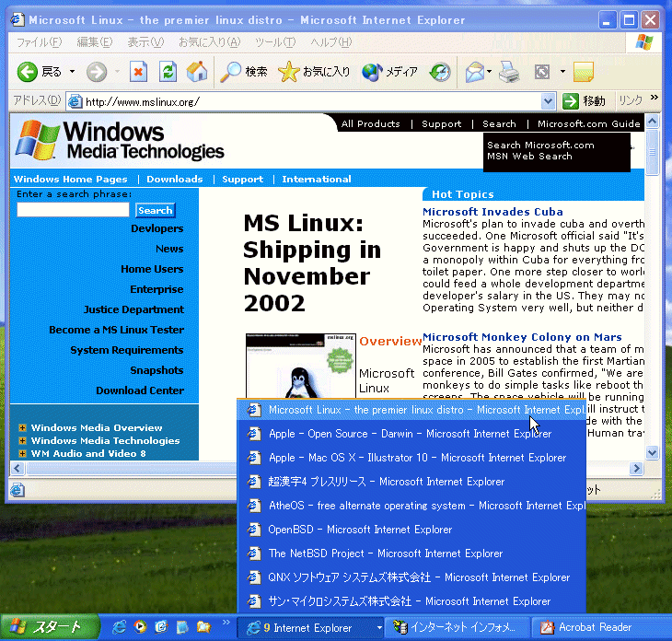
Task: Open the folder quick launch icon
Action: point(203,627)
